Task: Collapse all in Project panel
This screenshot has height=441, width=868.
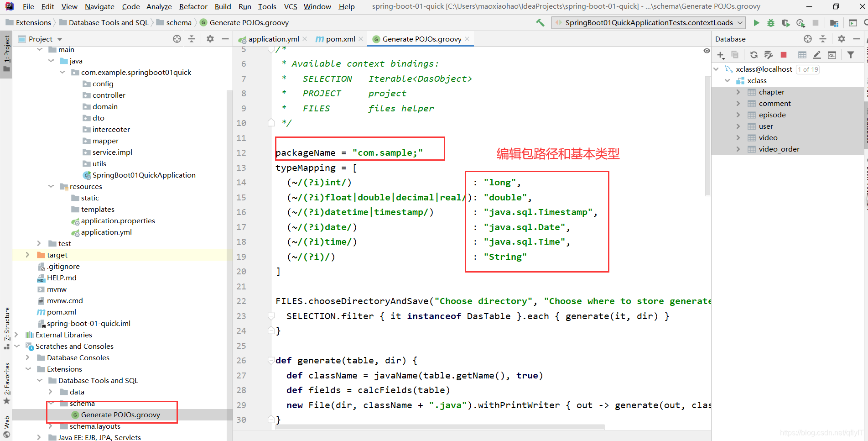Action: (192, 39)
